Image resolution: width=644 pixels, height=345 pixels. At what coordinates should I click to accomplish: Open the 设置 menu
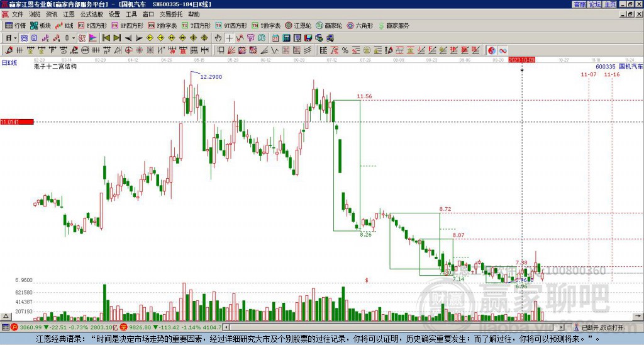(114, 14)
